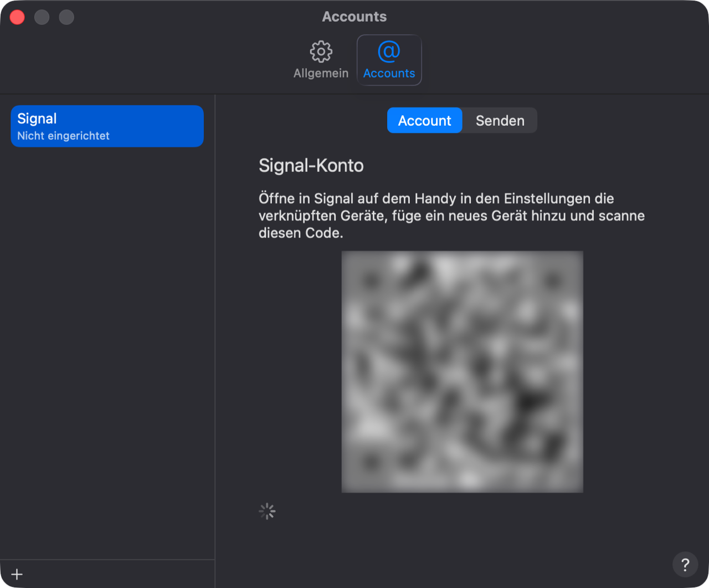Select the Signal account in sidebar
This screenshot has height=588, width=709.
[x=107, y=126]
